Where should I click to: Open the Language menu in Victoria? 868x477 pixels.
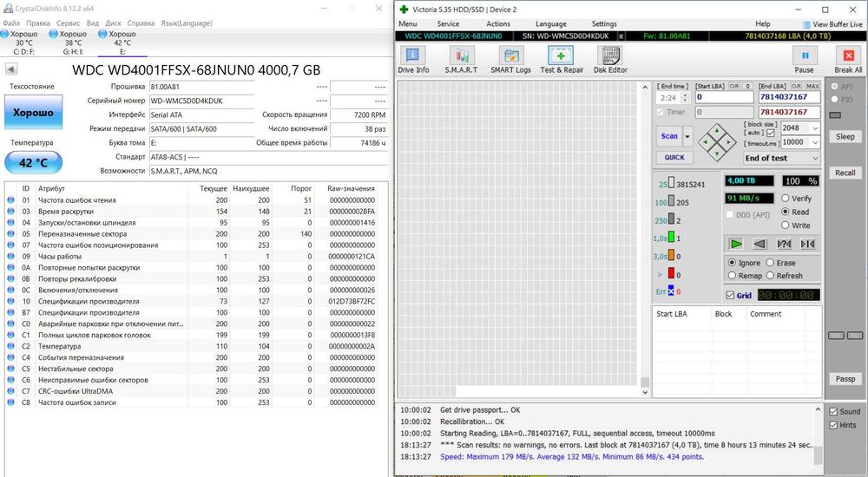tap(551, 23)
